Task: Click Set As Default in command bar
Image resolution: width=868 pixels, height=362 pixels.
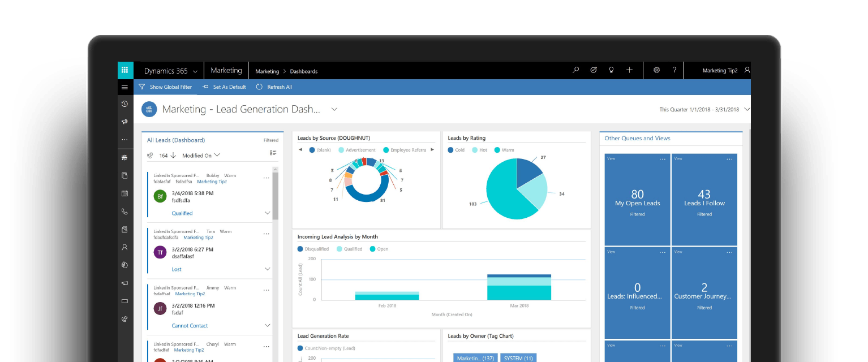Action: (224, 87)
